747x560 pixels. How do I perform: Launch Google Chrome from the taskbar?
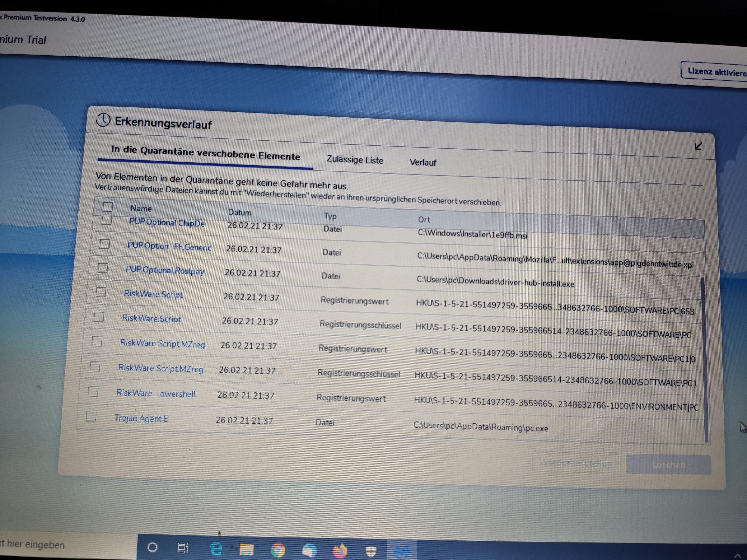click(x=278, y=550)
